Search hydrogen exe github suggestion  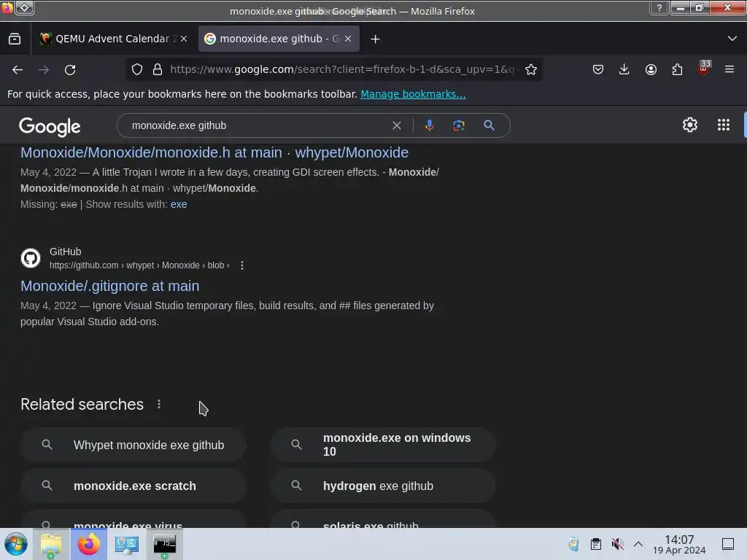(383, 486)
